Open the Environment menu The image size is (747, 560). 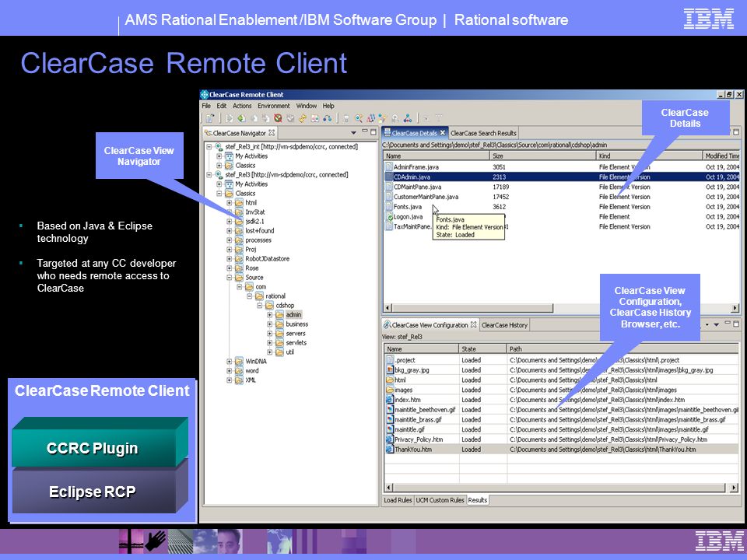(273, 106)
